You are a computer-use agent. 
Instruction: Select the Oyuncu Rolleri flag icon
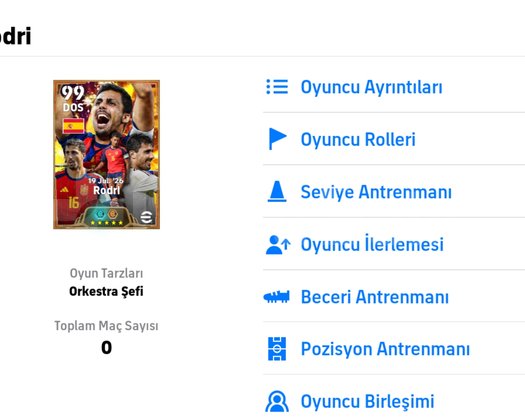click(278, 139)
